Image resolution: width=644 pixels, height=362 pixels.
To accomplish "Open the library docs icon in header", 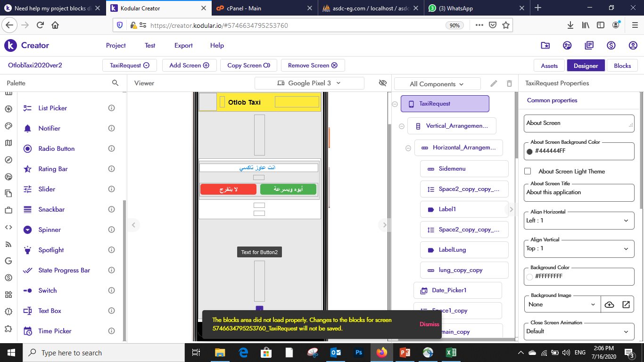I will click(589, 45).
